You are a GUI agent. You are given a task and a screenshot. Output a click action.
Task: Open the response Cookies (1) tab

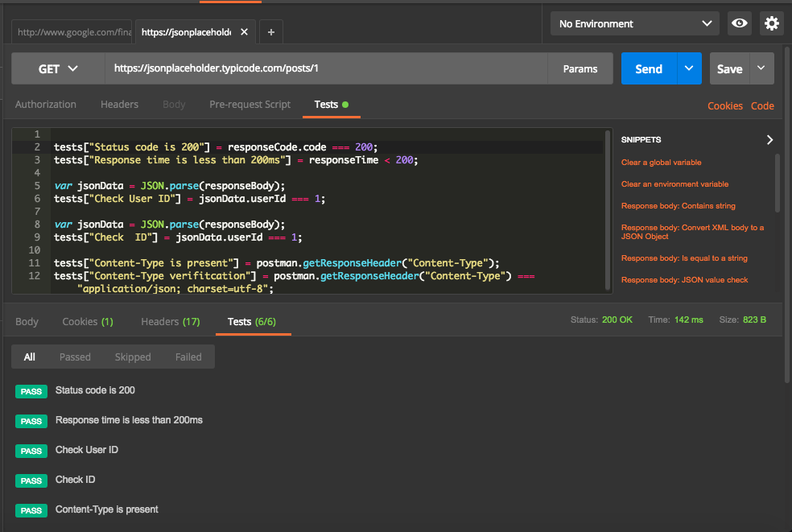point(88,322)
